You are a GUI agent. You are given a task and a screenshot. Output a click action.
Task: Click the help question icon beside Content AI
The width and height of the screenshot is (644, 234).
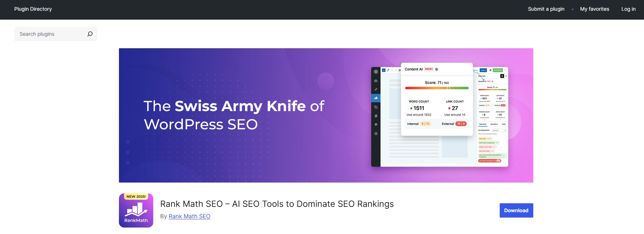[x=436, y=69]
